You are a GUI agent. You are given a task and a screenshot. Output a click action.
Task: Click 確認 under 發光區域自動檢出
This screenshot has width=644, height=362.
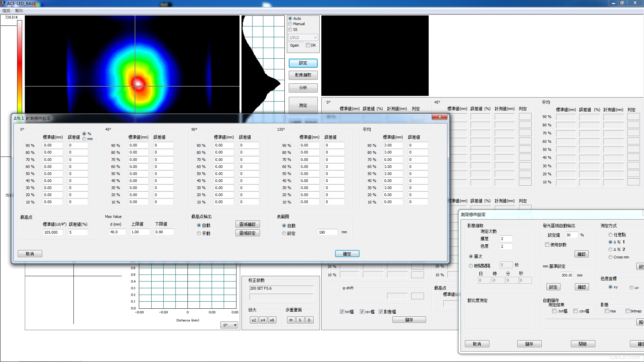pos(582,254)
